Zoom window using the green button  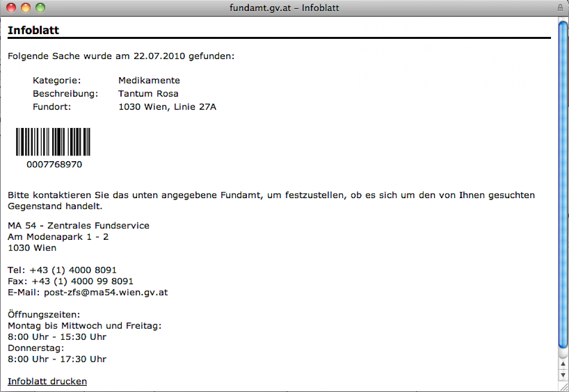tap(40, 8)
